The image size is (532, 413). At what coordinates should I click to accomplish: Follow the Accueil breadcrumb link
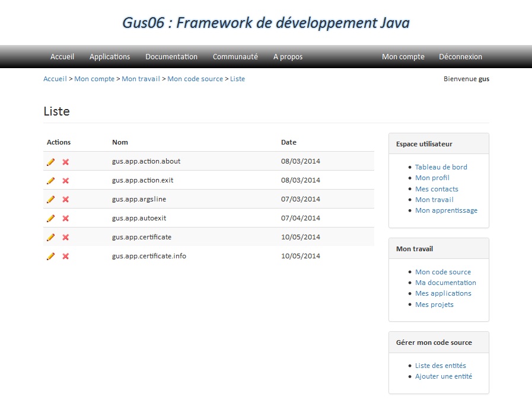pyautogui.click(x=55, y=79)
